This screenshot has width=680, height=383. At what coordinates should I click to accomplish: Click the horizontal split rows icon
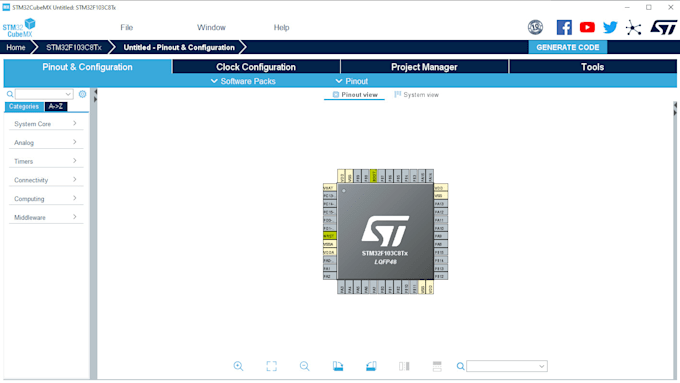tap(437, 366)
